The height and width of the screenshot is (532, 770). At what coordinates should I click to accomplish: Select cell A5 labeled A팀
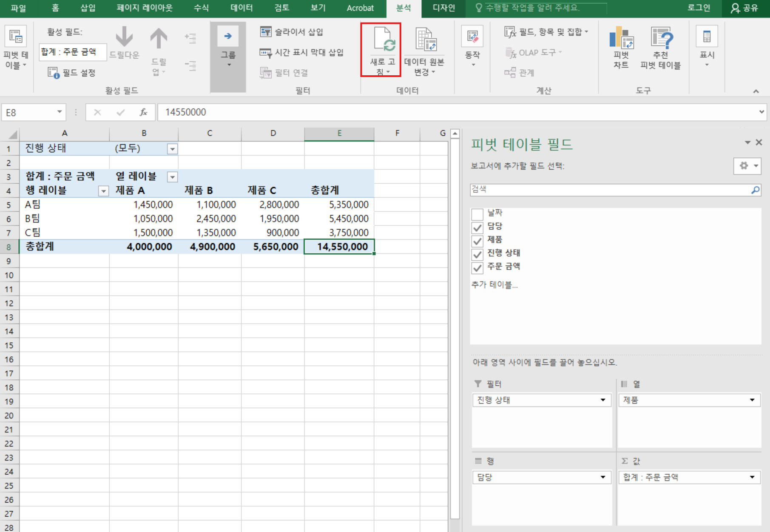coord(64,205)
